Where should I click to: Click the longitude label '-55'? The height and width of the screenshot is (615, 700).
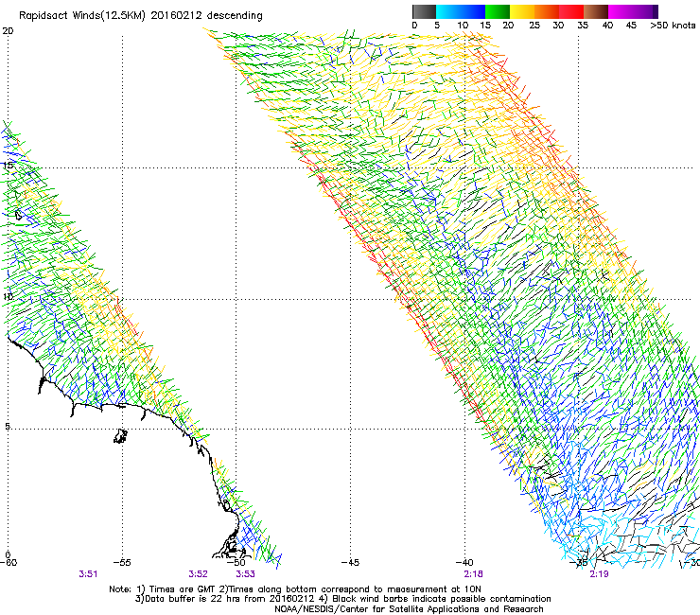[122, 563]
